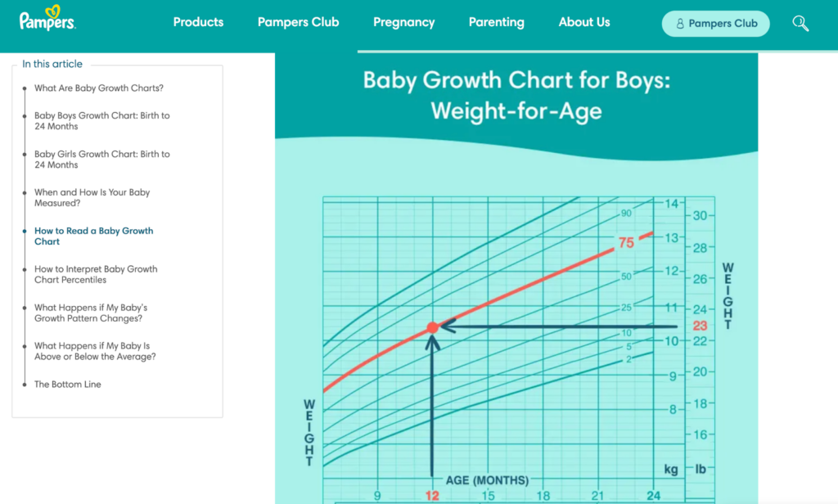Screen dimensions: 838x504
Task: Select the Pregnancy nav item
Action: coord(403,22)
